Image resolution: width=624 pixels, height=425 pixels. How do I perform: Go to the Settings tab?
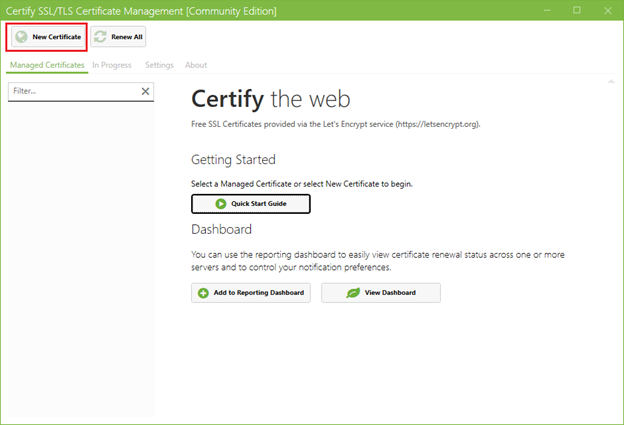coord(159,65)
